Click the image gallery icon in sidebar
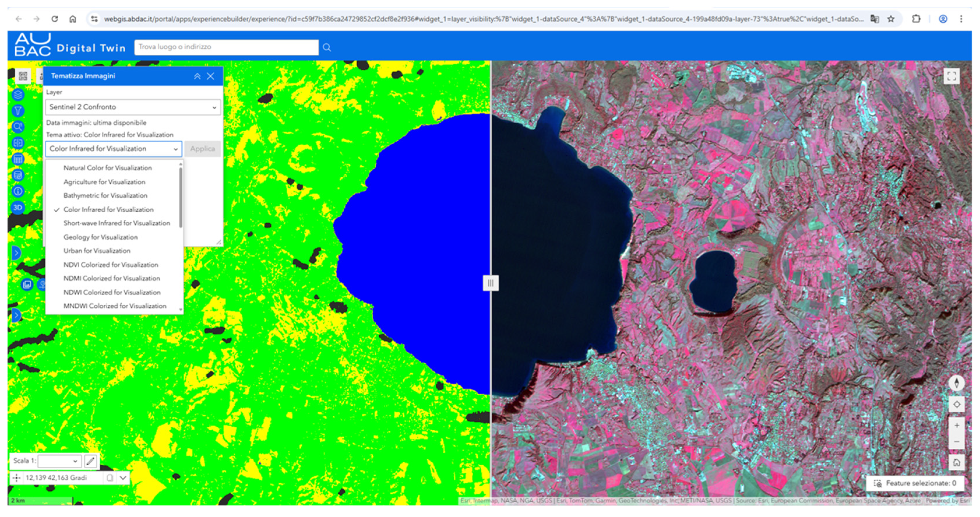Image resolution: width=980 pixels, height=517 pixels. pos(27,284)
